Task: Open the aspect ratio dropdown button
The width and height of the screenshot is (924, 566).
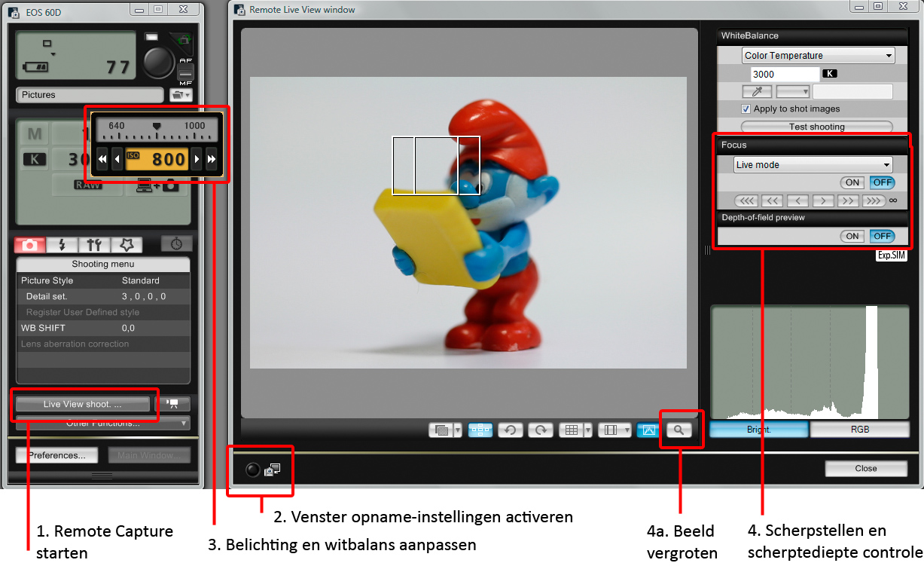Action: click(614, 430)
